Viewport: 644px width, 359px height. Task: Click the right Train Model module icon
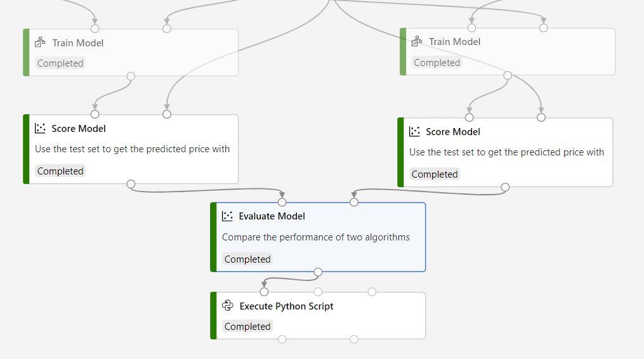(x=417, y=41)
